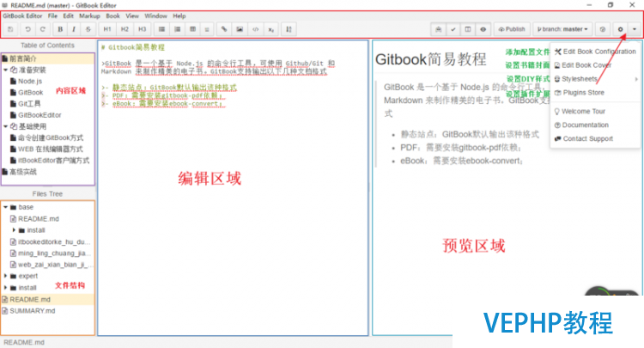Choose Edit Book Configuration from the dropdown
The height and width of the screenshot is (348, 644).
coord(596,52)
